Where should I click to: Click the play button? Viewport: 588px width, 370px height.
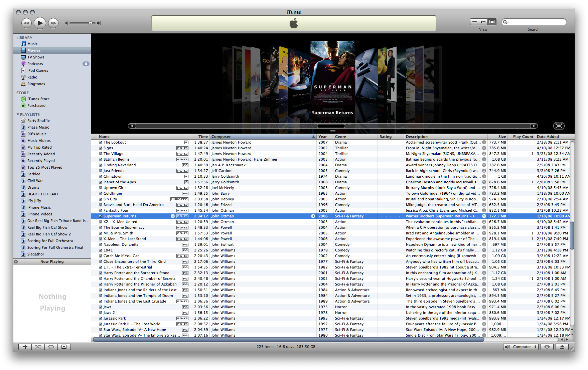40,23
